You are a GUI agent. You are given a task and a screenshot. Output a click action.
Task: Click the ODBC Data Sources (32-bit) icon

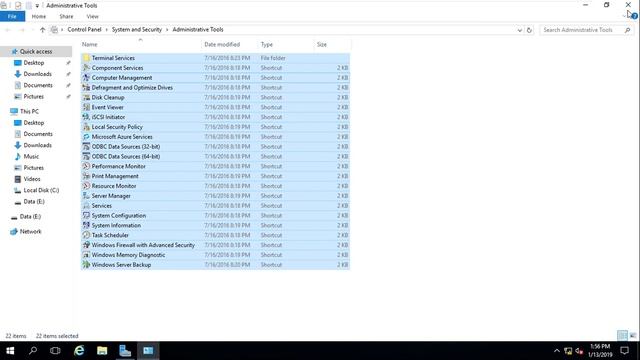pos(86,147)
